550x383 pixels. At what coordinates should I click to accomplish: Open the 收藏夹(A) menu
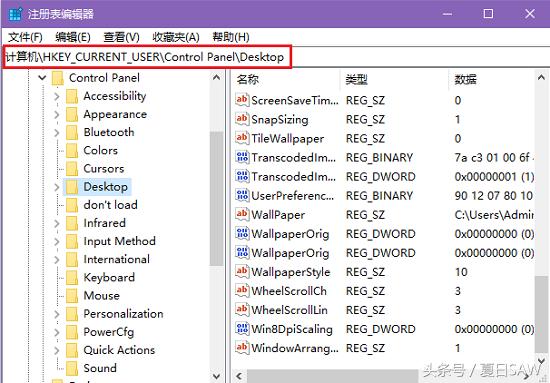176,37
